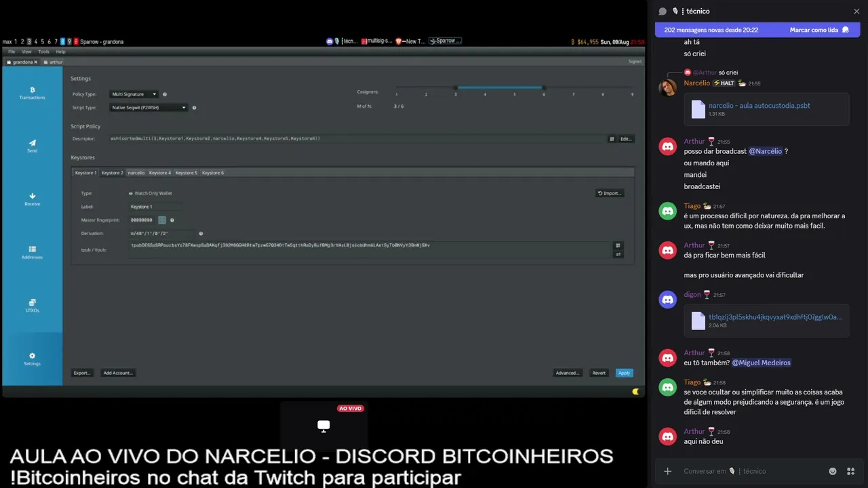This screenshot has width=868, height=488.
Task: Click Tiago's green avatar on the 21:57 message
Action: [x=668, y=211]
